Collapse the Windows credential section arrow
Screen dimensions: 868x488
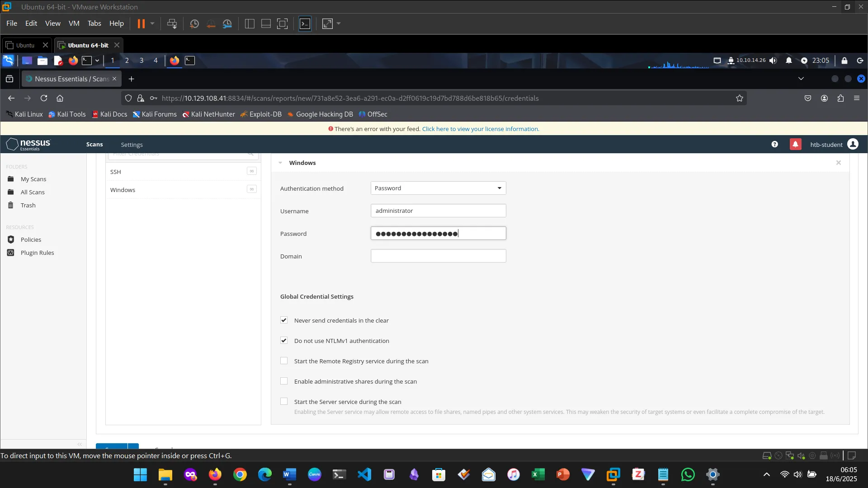(280, 163)
